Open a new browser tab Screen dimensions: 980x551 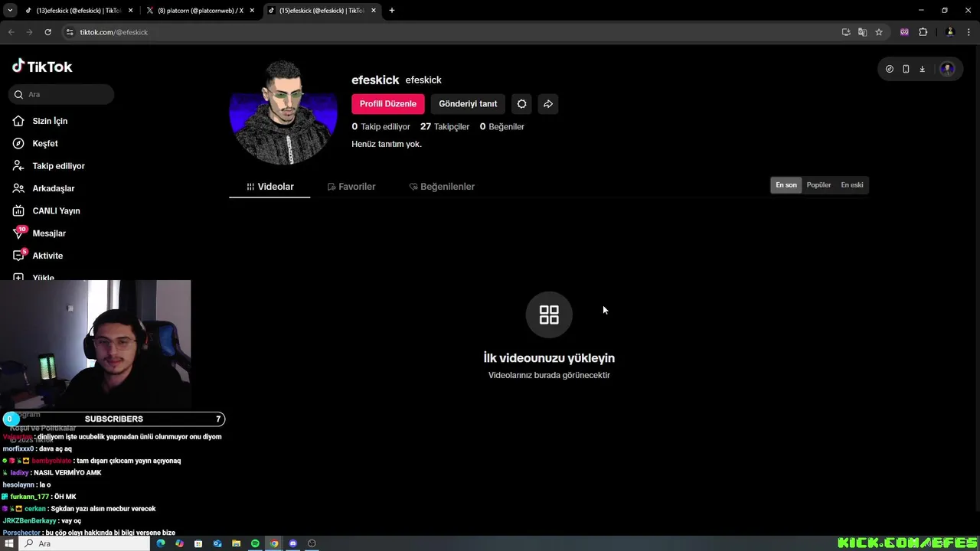[x=392, y=11]
